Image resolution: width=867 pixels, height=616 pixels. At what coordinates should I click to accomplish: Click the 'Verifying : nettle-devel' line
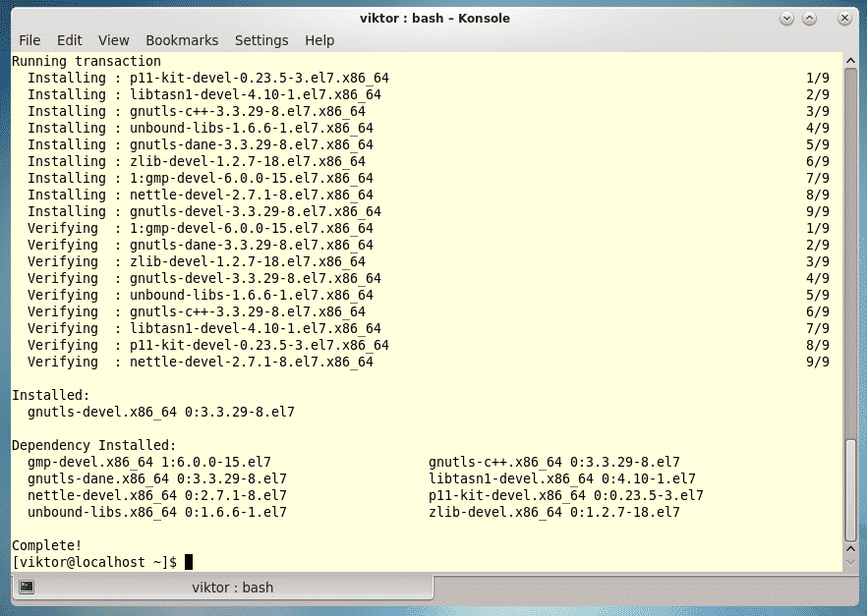(201, 362)
